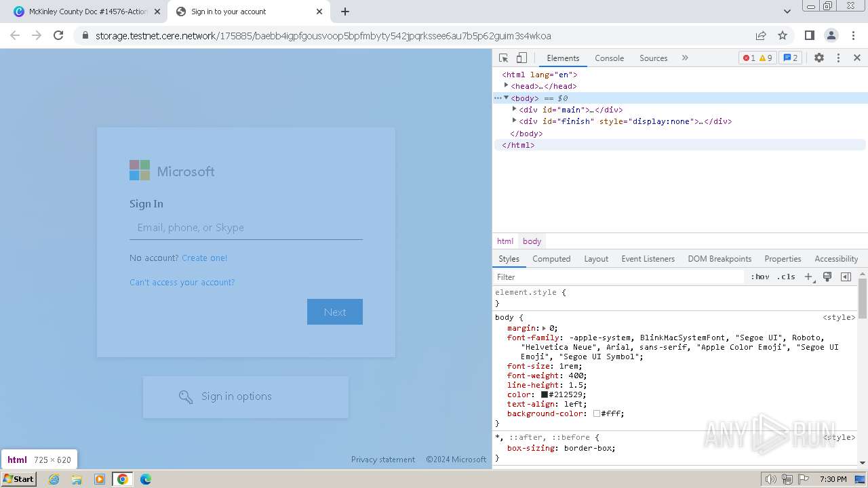Screen dimensions: 868x488
Task: Click the Styles filter input field
Action: click(x=618, y=277)
